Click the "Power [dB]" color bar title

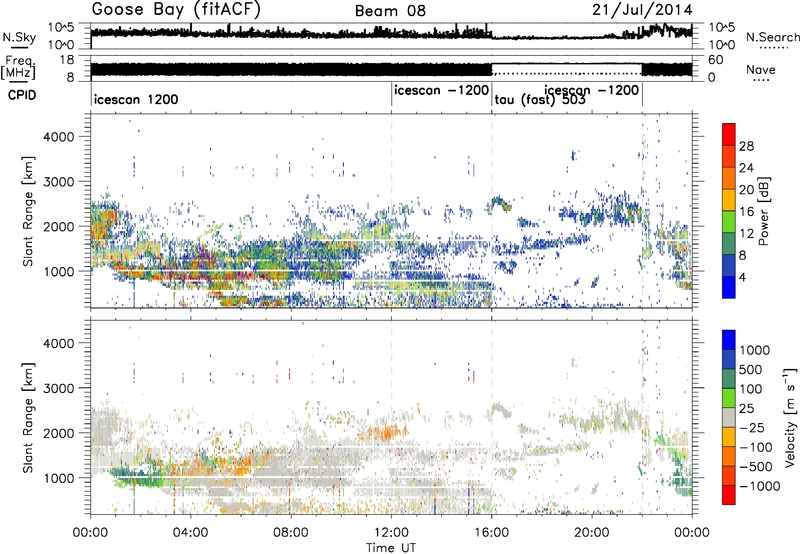764,211
